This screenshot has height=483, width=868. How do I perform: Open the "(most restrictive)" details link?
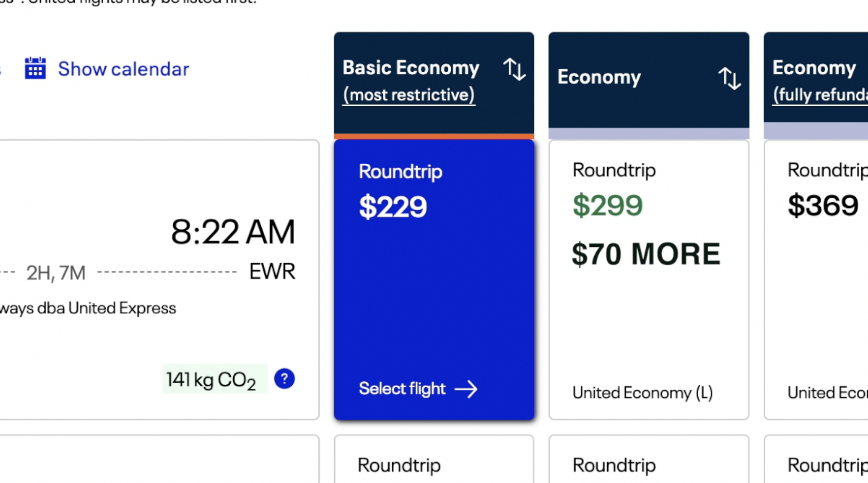[409, 95]
